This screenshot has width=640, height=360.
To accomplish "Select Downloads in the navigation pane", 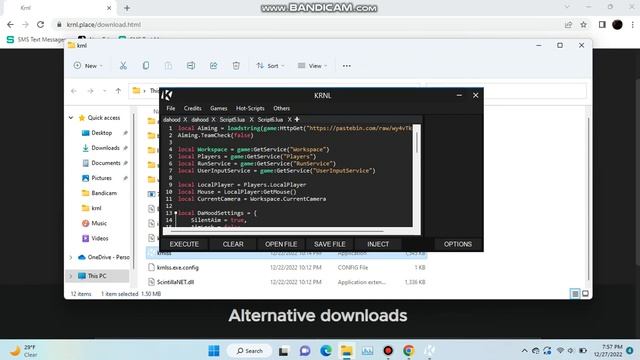I will [x=105, y=148].
